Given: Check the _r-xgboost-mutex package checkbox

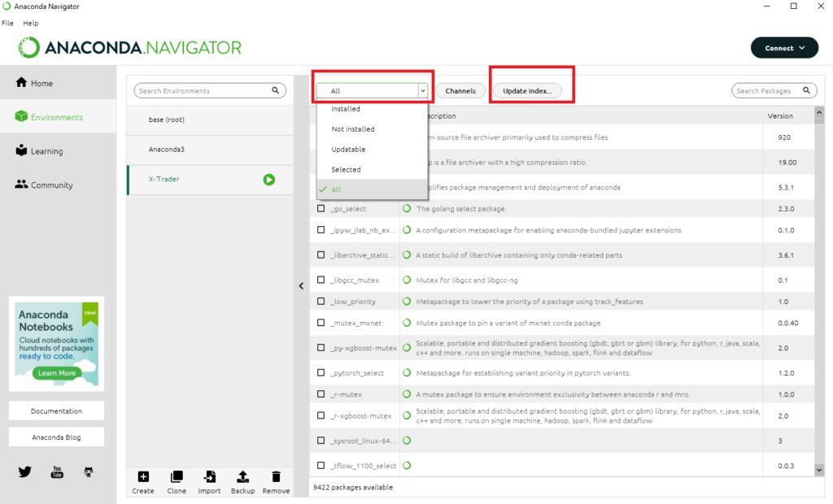Looking at the screenshot, I should (321, 415).
